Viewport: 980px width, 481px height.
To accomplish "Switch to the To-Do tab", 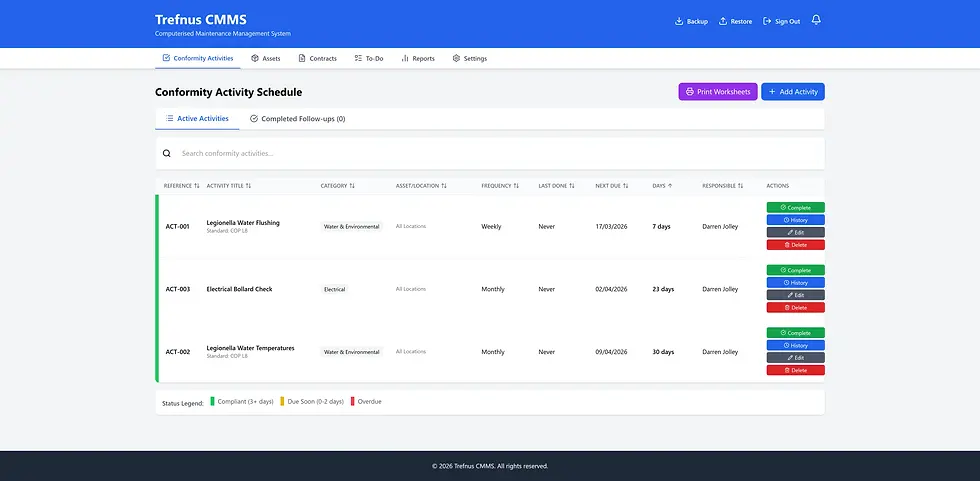I will [369, 58].
